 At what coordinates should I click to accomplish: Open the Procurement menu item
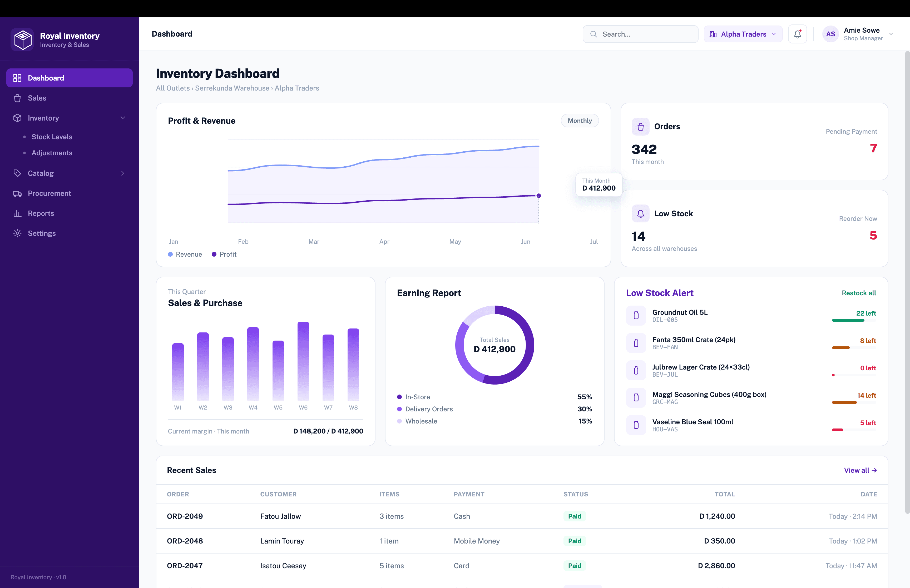coord(70,193)
